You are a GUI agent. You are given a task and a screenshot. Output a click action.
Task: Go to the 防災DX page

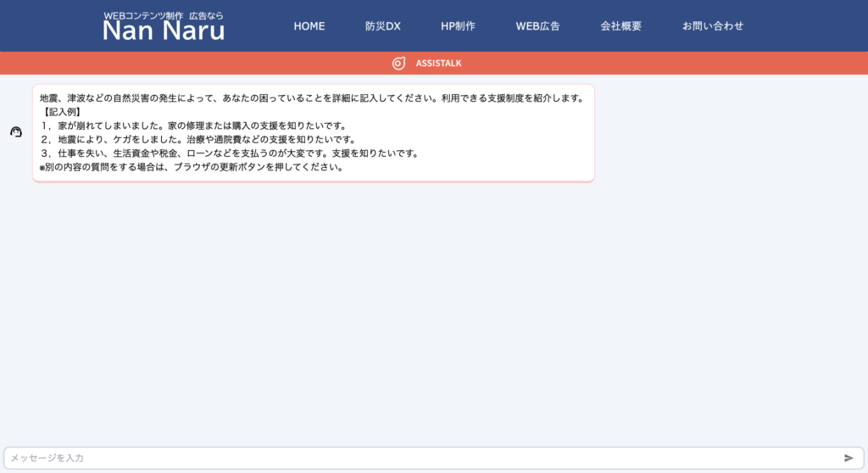(382, 26)
